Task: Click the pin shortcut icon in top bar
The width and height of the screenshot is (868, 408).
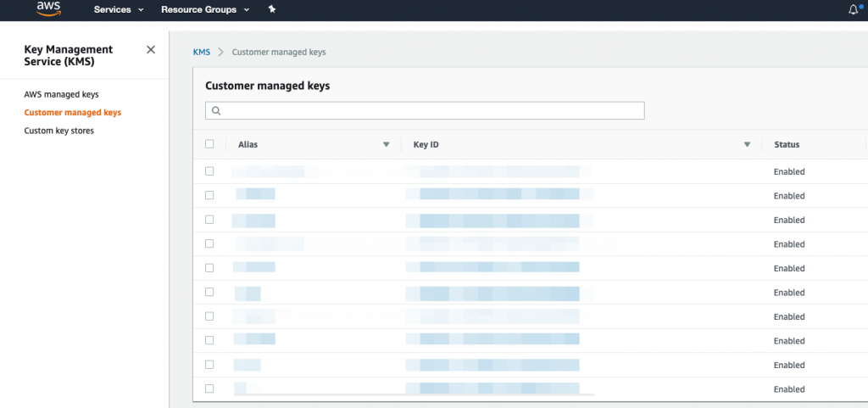Action: tap(271, 9)
